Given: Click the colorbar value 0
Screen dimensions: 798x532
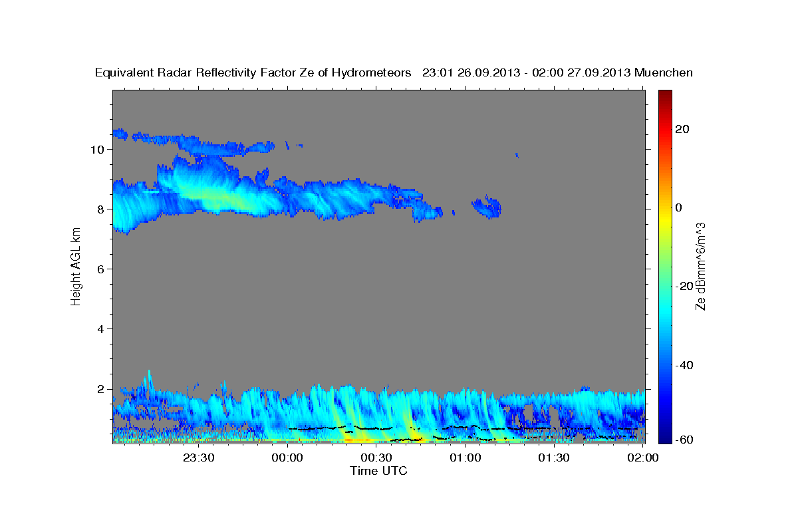Looking at the screenshot, I should click(679, 207).
